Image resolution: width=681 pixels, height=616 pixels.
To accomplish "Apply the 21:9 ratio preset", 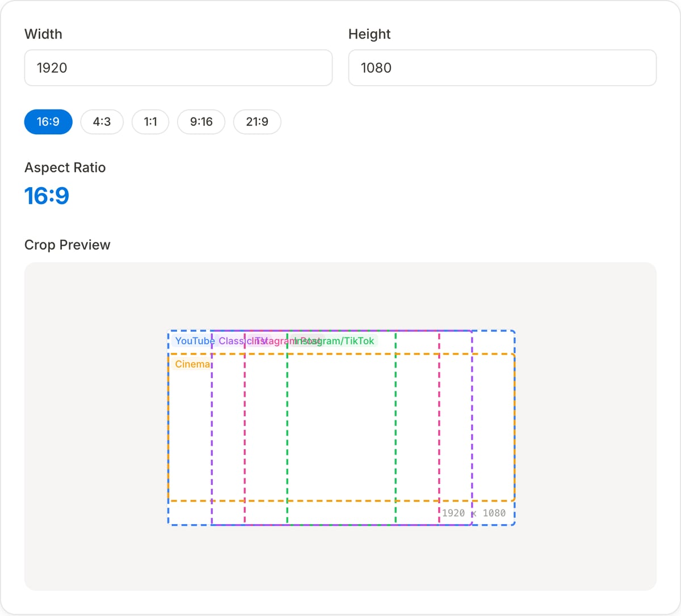I will pyautogui.click(x=257, y=122).
